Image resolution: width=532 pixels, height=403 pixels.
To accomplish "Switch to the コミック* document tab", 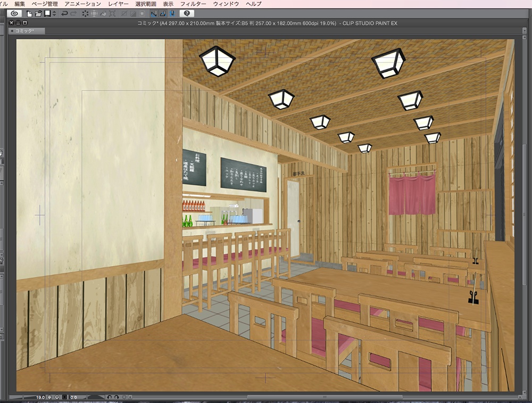I will 27,31.
